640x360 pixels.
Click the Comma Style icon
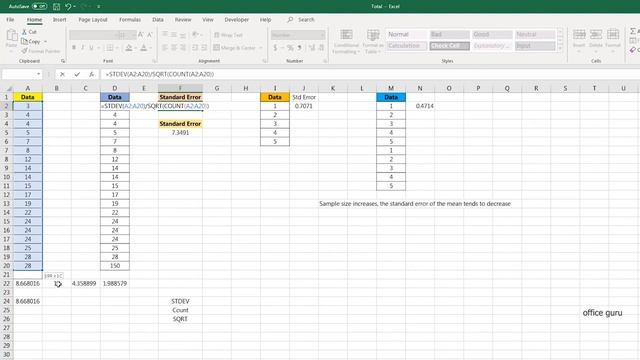tap(300, 48)
